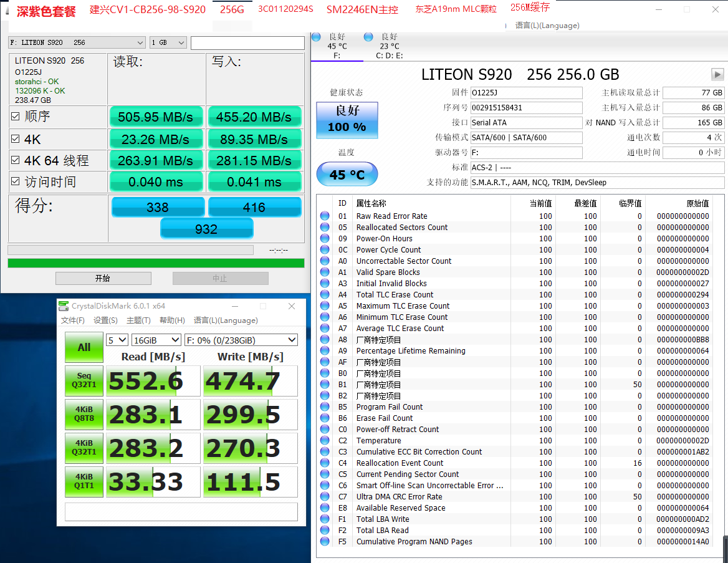Viewport: 728px width, 563px height.
Task: Open the 帮助(H) menu in CrystalDiskMark
Action: [172, 320]
